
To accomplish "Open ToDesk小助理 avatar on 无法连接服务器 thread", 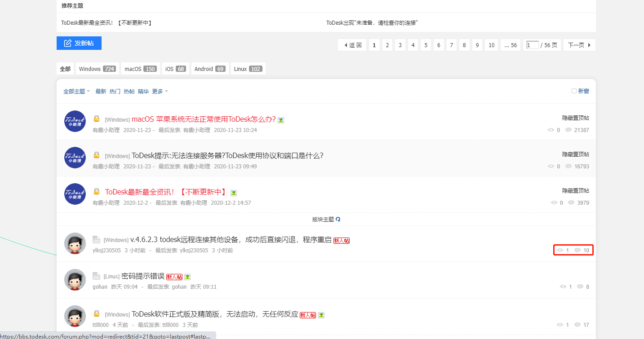I will (x=75, y=158).
